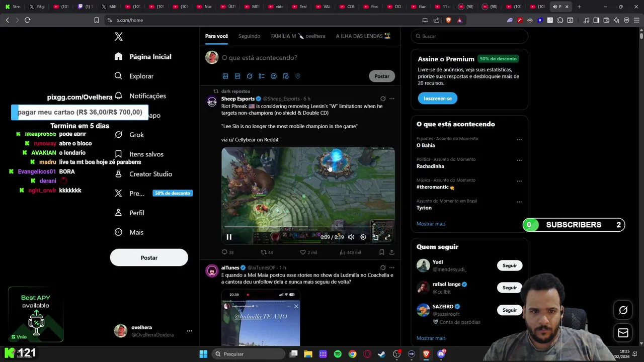Open the Brave hamburger menu

pyautogui.click(x=636, y=20)
